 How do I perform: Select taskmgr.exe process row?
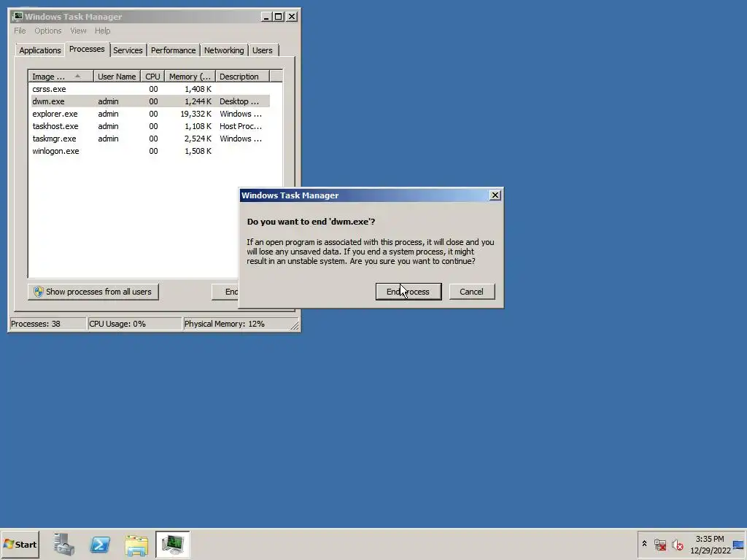pyautogui.click(x=150, y=139)
